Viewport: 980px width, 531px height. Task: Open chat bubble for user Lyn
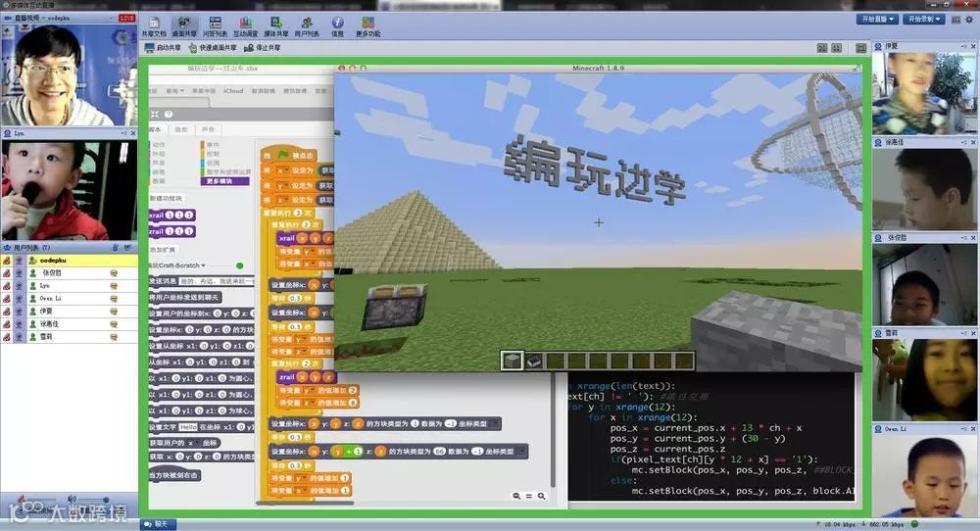[114, 286]
